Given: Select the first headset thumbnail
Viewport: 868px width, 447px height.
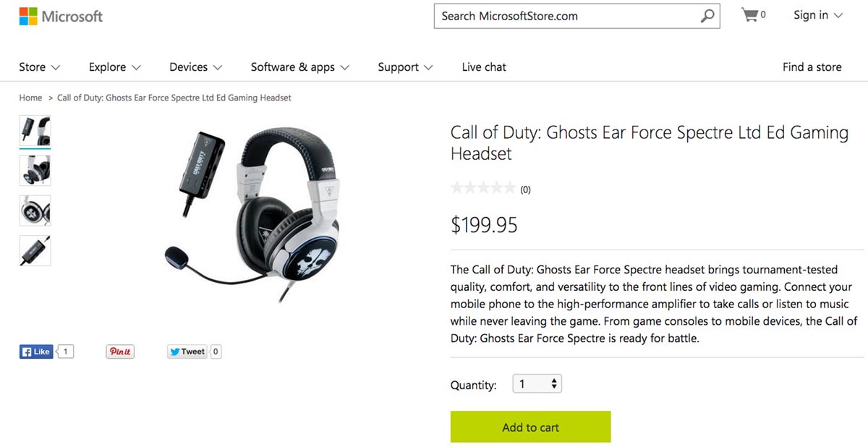Looking at the screenshot, I should click(35, 131).
